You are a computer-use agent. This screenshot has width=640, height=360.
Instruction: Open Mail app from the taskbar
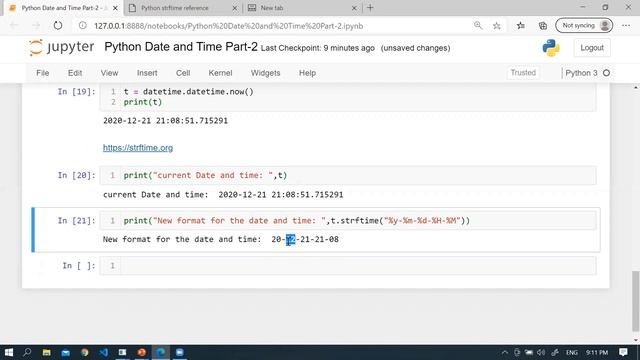tap(65, 352)
